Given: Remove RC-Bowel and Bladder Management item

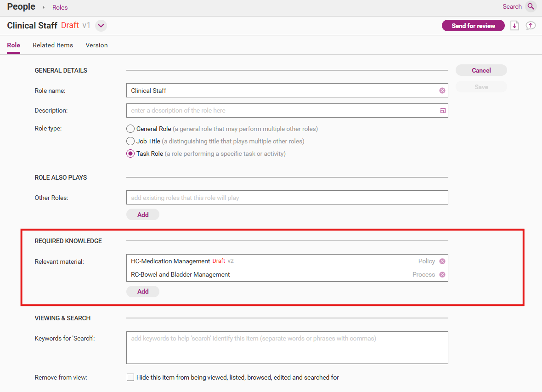Looking at the screenshot, I should point(442,275).
